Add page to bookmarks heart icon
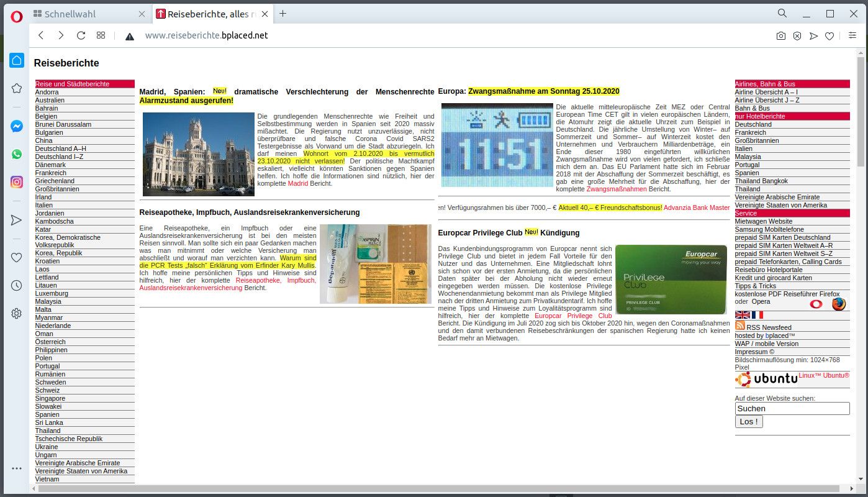This screenshot has height=497, width=868. (830, 36)
